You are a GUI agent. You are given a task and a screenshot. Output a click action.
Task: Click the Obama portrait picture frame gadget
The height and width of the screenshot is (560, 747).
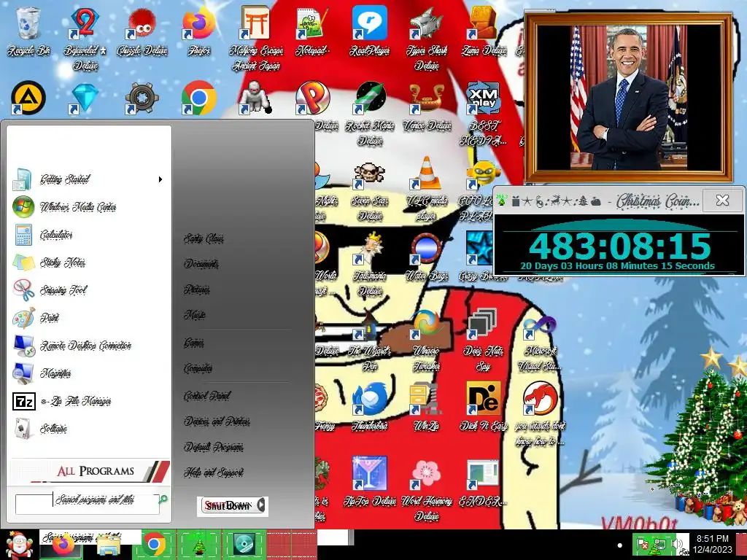point(628,98)
